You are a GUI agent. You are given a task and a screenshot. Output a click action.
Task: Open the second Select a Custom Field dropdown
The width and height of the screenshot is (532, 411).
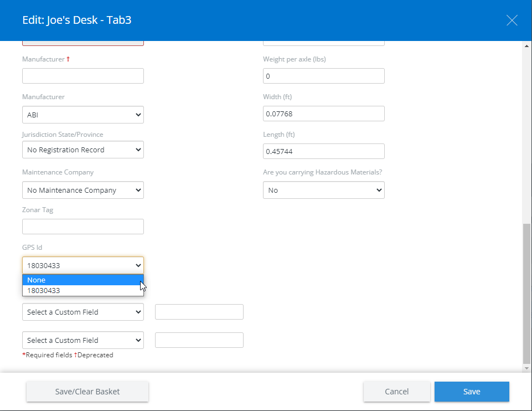click(83, 340)
